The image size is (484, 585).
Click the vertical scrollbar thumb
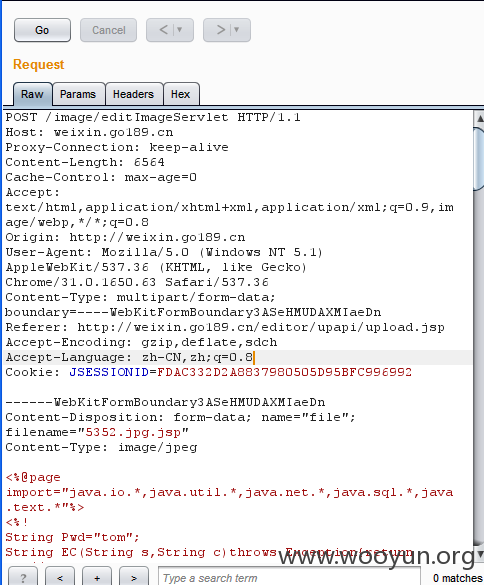coord(479,159)
